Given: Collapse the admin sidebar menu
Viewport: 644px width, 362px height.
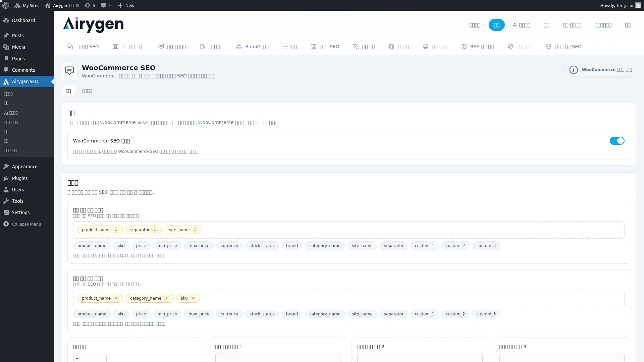Looking at the screenshot, I should click(27, 224).
